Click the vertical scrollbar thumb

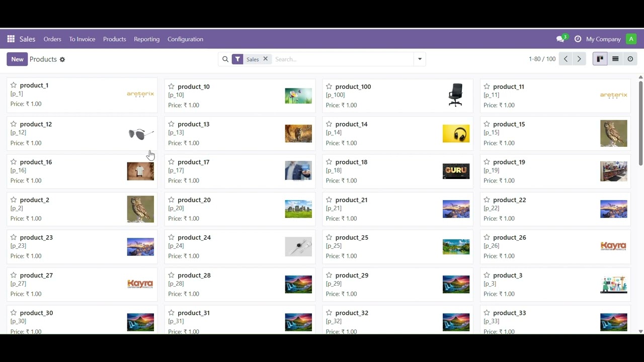tap(640, 123)
